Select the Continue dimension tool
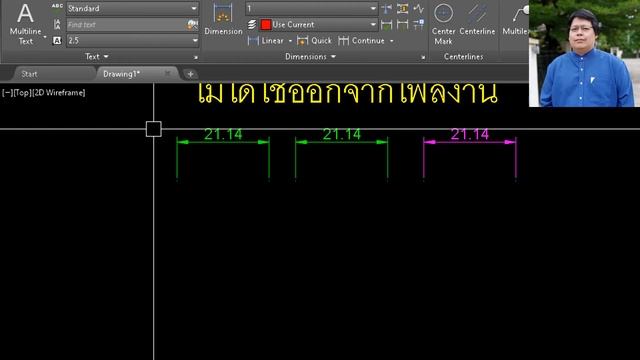The image size is (640, 360). pyautogui.click(x=362, y=40)
